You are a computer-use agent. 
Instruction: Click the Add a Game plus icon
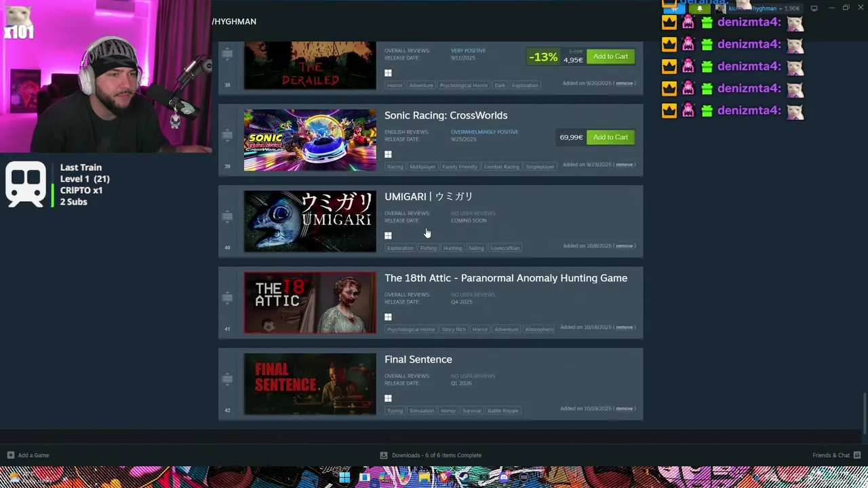[x=10, y=455]
